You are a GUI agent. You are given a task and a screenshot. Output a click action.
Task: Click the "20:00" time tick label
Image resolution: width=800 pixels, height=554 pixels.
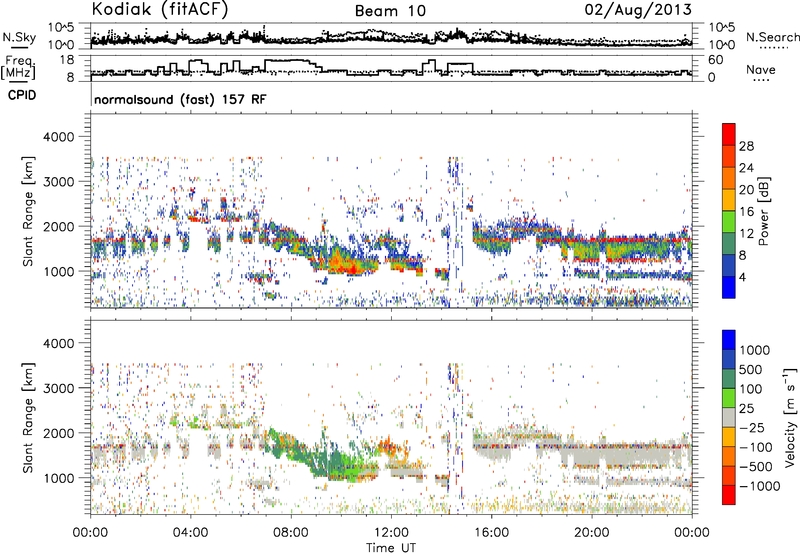[591, 533]
